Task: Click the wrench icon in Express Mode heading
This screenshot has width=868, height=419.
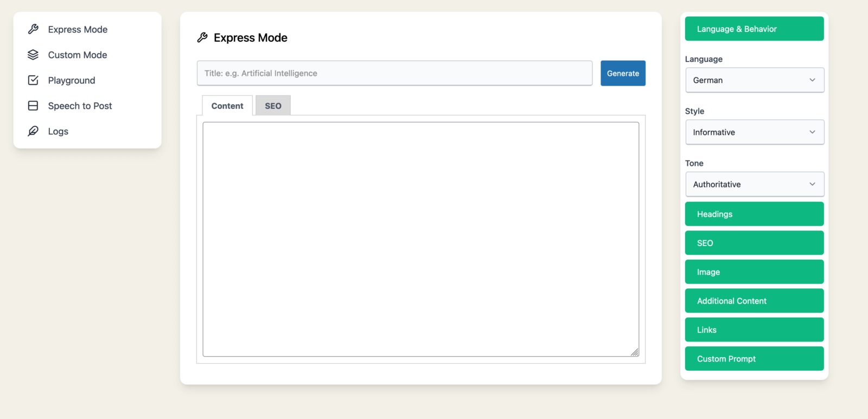Action: (x=202, y=37)
